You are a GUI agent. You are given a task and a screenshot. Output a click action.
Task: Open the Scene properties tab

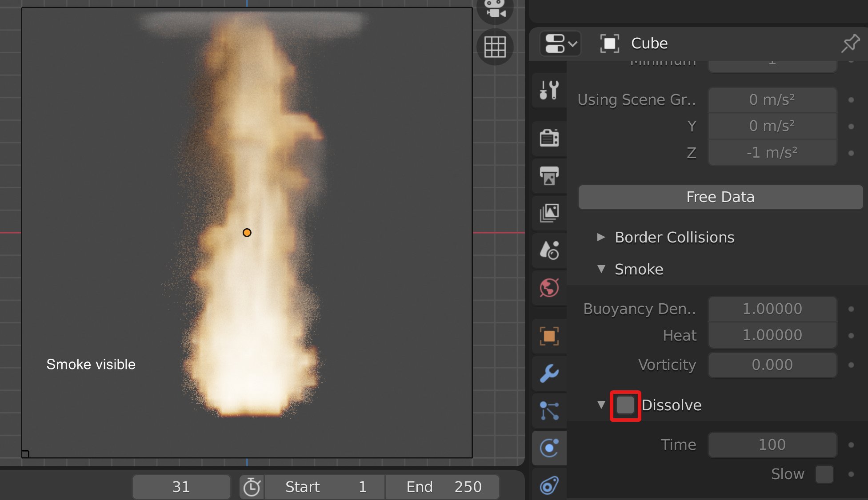[549, 250]
